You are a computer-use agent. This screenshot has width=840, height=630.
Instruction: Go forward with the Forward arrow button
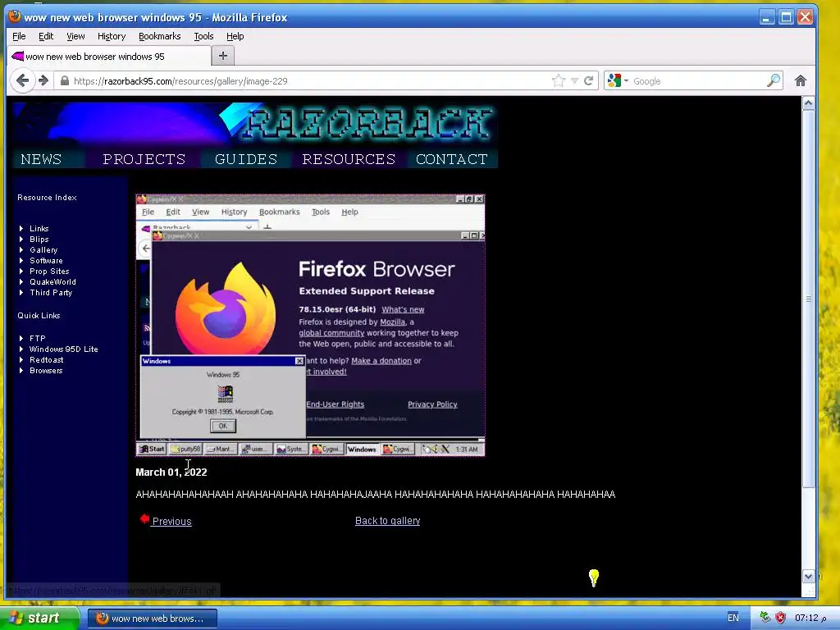tap(44, 81)
